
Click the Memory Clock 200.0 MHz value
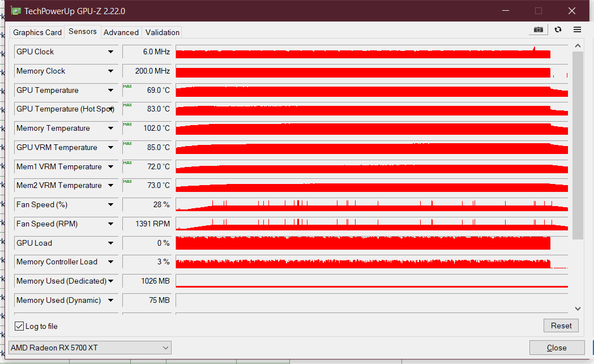(147, 71)
